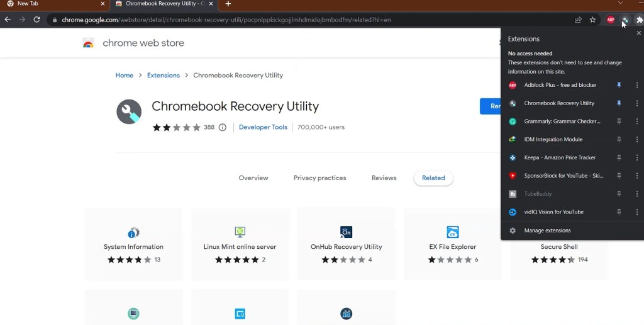Image resolution: width=644 pixels, height=325 pixels.
Task: Bookmark this page with the star icon
Action: pyautogui.click(x=592, y=20)
